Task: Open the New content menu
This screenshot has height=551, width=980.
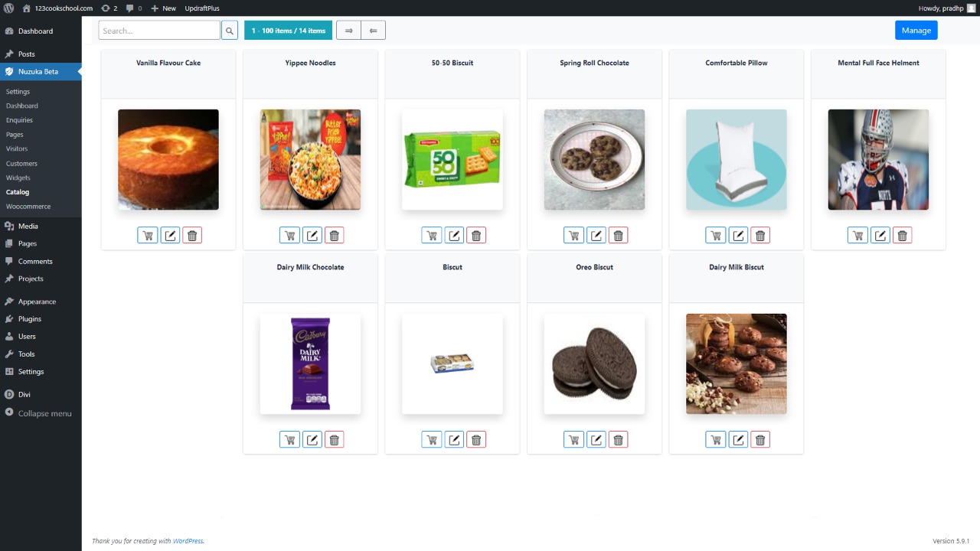Action: coord(163,8)
